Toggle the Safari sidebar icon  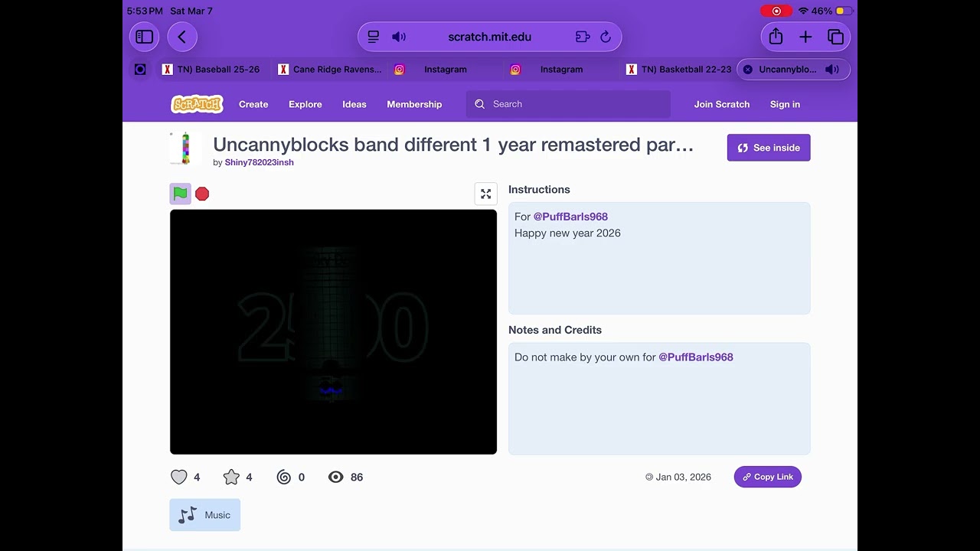145,37
